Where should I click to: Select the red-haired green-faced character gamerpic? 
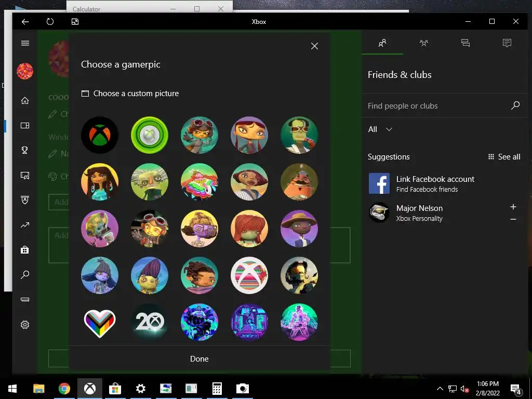(249, 229)
